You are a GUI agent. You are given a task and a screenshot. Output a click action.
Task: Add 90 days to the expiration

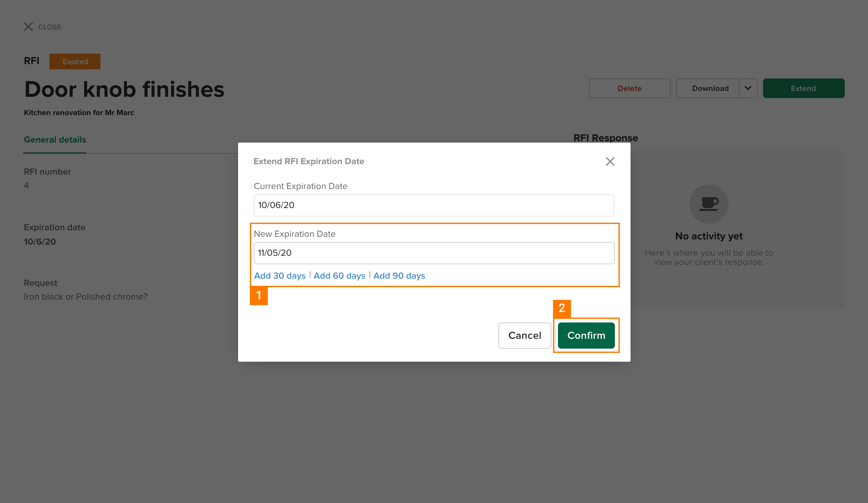click(399, 276)
